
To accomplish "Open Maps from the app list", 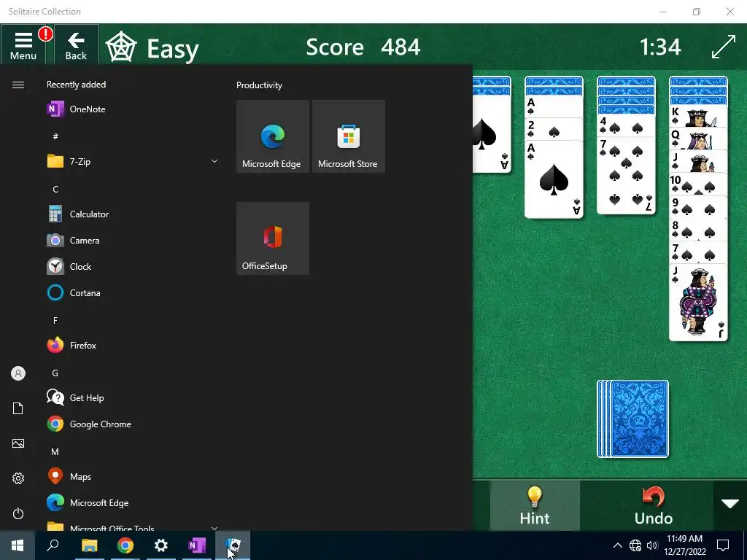I will (133, 477).
